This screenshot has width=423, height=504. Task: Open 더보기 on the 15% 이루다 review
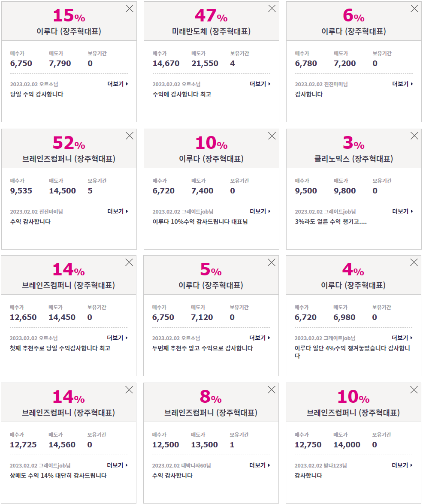point(118,84)
